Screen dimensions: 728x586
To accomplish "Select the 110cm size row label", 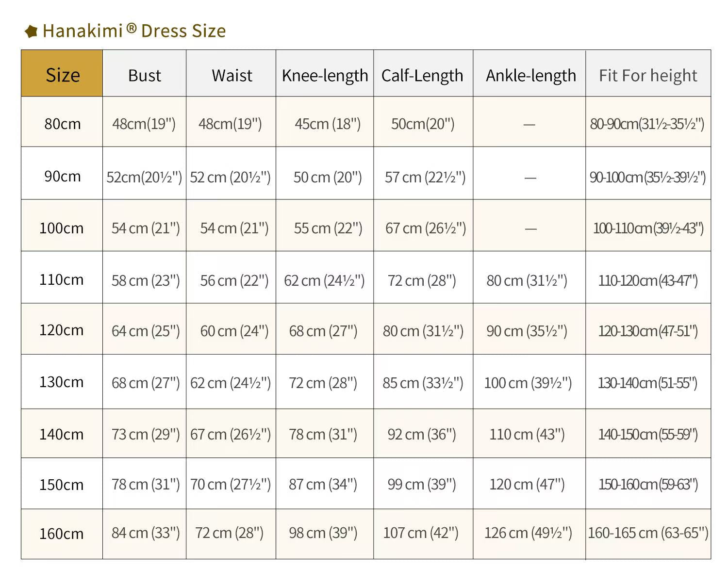I will (61, 280).
